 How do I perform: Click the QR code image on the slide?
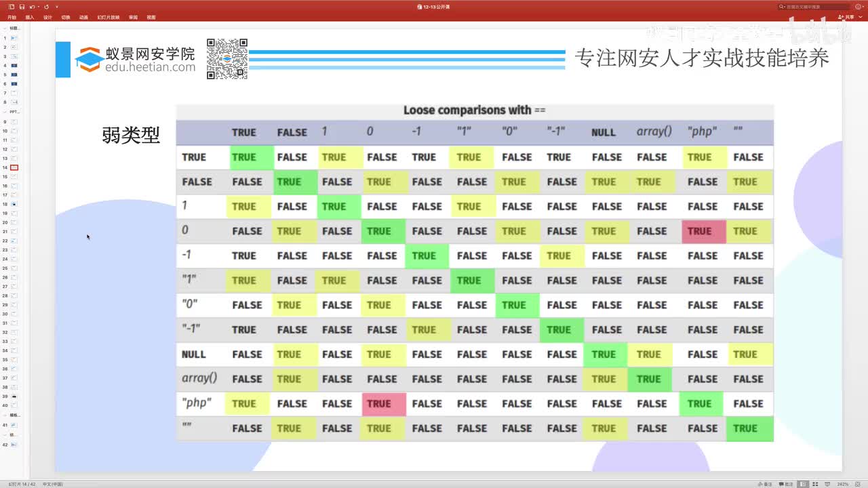[x=227, y=59]
